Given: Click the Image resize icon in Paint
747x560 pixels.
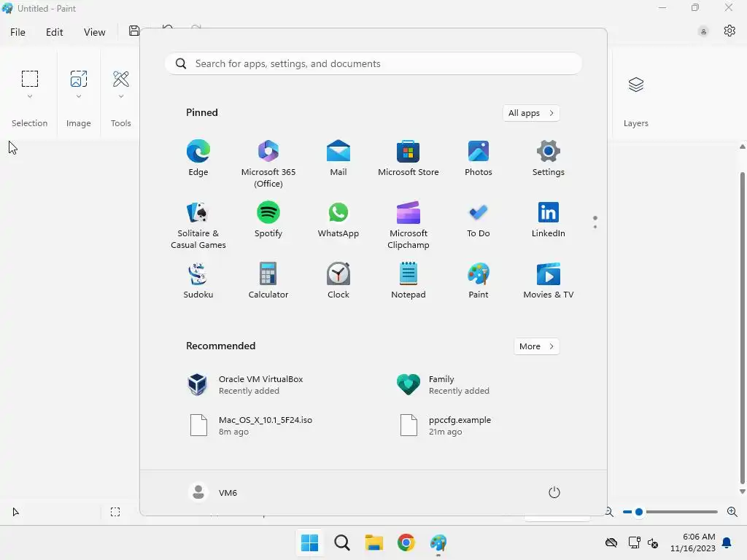Looking at the screenshot, I should pyautogui.click(x=79, y=79).
